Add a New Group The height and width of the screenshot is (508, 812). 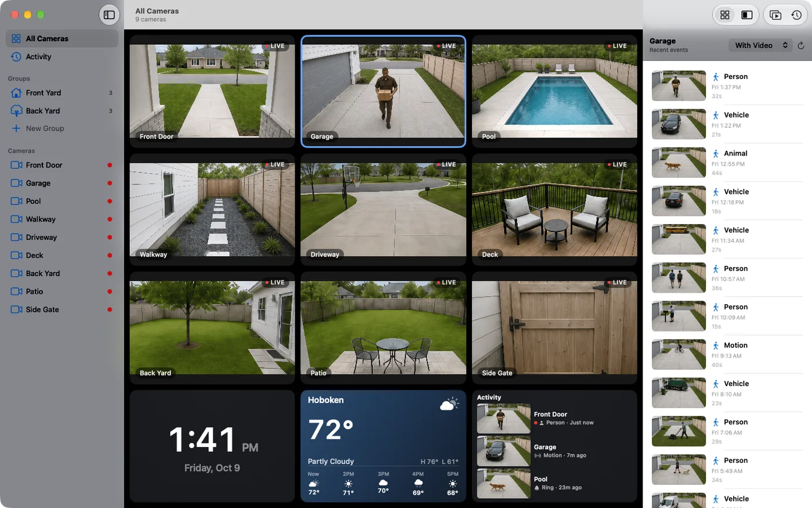[x=62, y=128]
